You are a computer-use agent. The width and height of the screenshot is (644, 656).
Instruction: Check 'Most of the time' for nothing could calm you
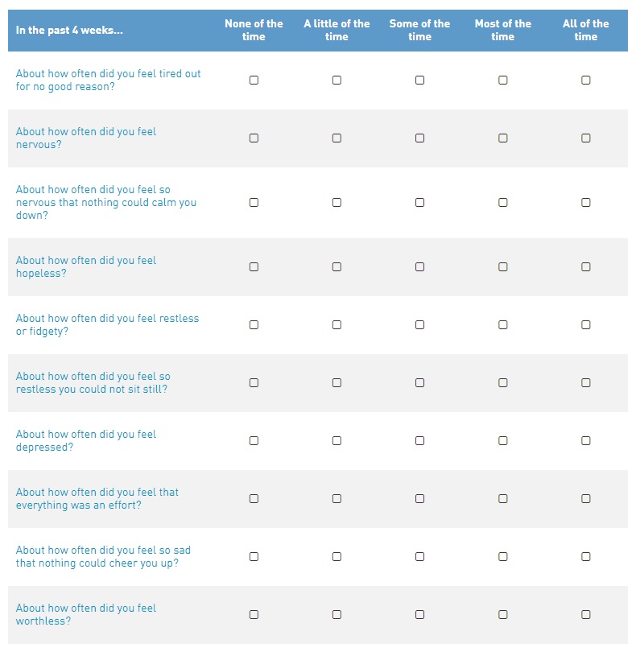pos(503,203)
